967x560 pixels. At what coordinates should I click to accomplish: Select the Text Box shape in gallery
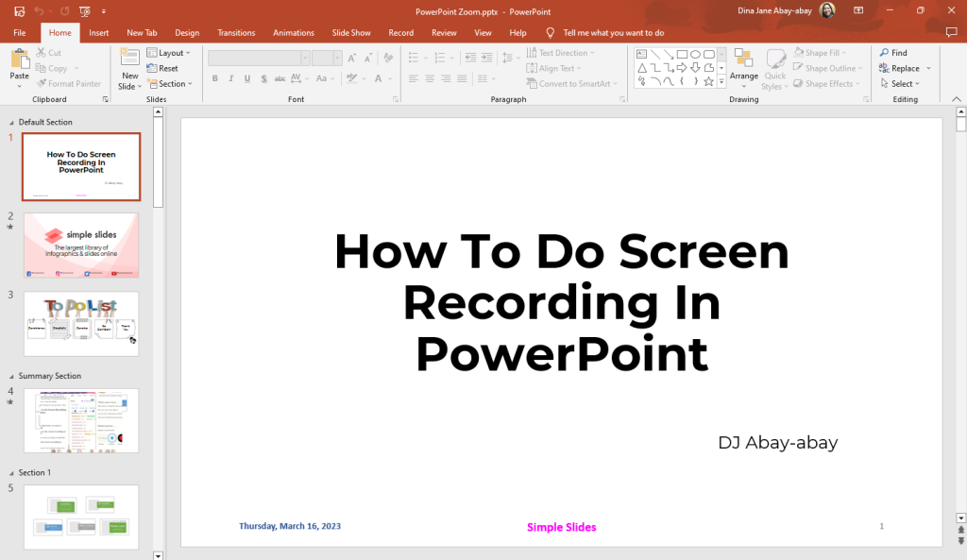pos(641,54)
